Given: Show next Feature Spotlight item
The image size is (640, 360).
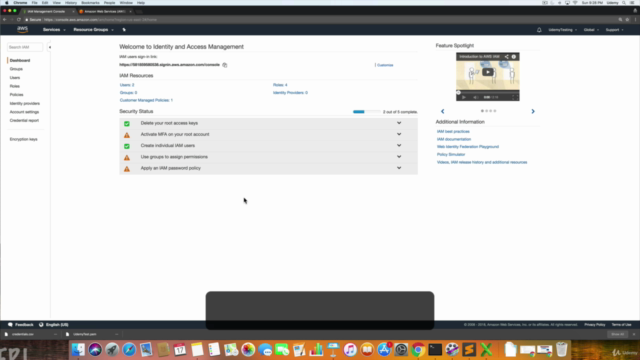Looking at the screenshot, I should 533,111.
